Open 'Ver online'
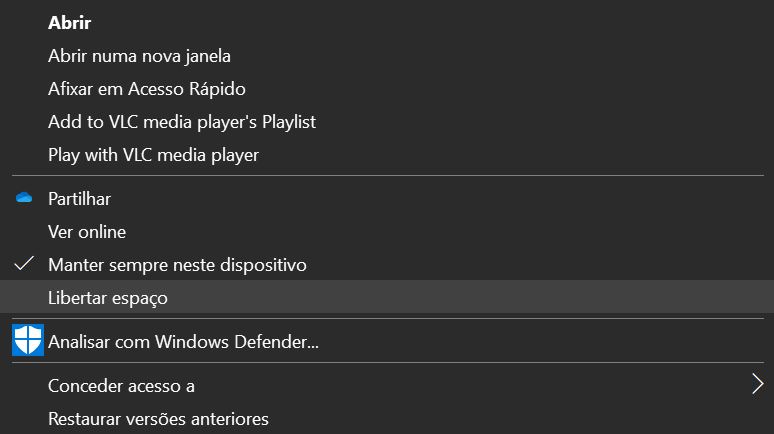This screenshot has height=434, width=774. (86, 232)
